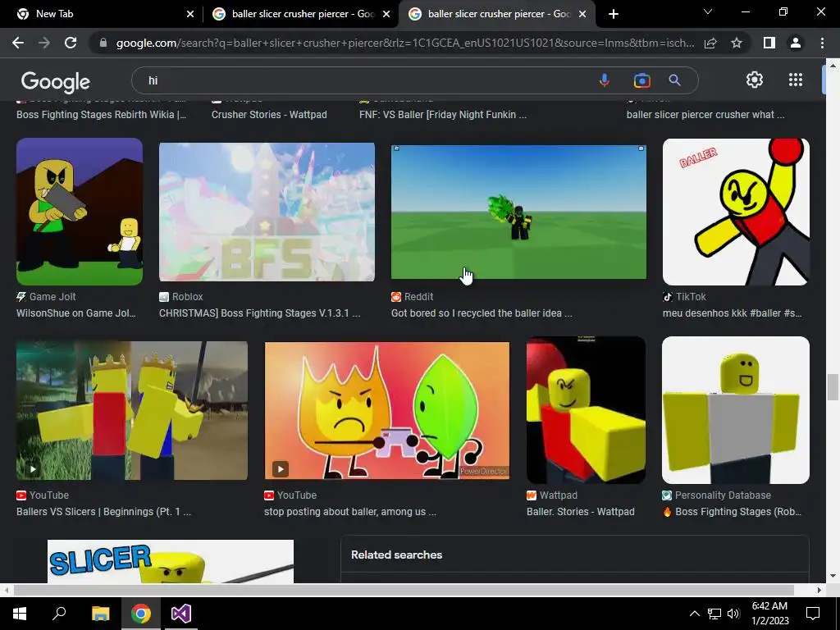This screenshot has height=630, width=840.
Task: Switch to second baller slicer search tab
Action: tap(300, 14)
